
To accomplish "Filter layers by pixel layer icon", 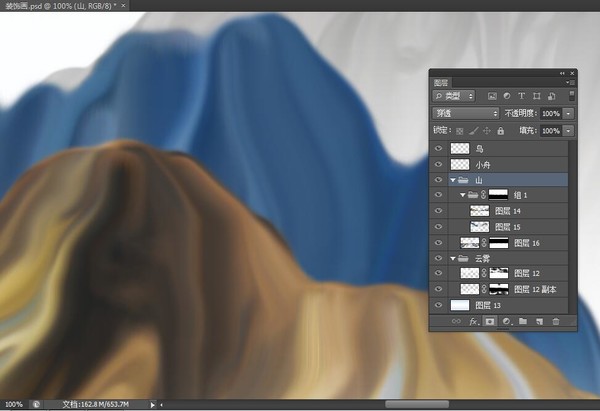I will [x=492, y=96].
